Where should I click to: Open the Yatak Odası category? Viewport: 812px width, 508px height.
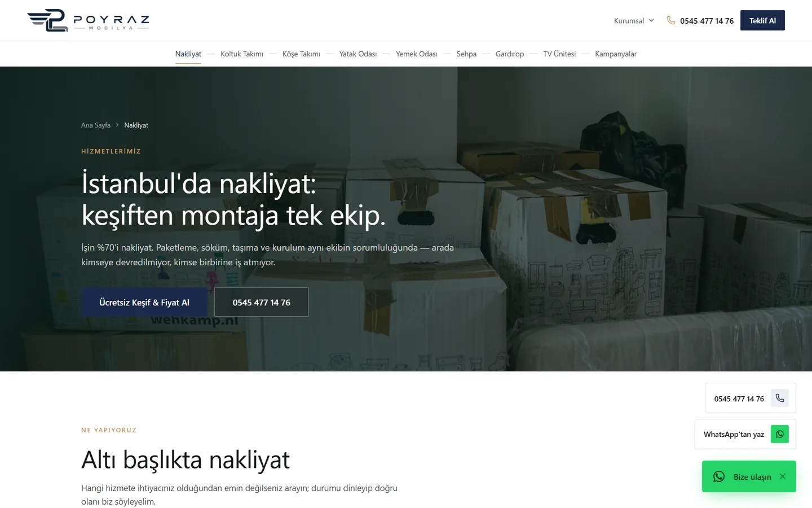click(358, 54)
